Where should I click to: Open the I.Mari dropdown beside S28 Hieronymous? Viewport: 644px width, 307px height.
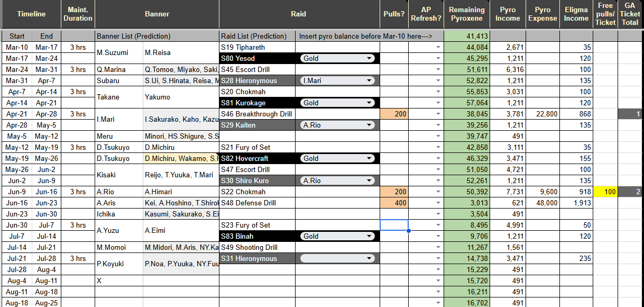[337, 80]
